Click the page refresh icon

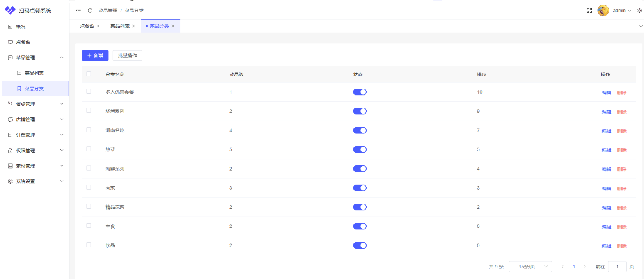click(90, 11)
